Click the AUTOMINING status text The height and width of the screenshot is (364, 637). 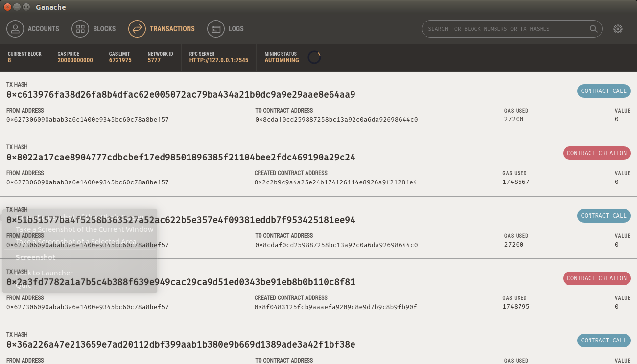click(x=282, y=60)
